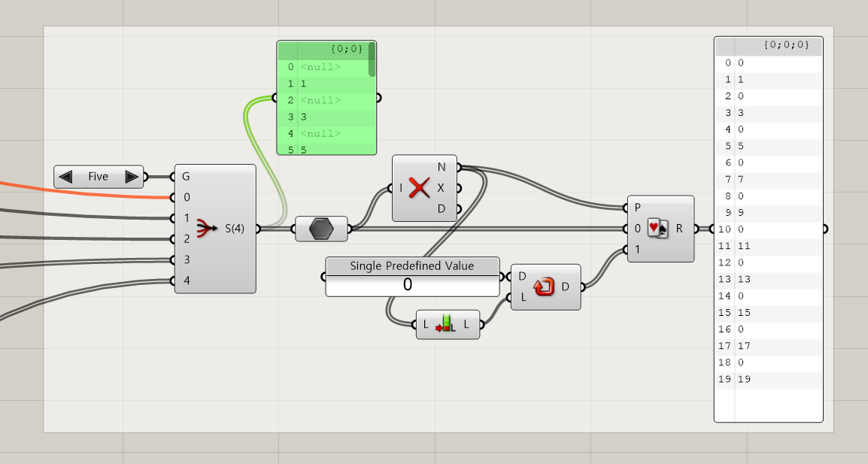
Task: Click the Repeat Data red loop icon
Action: [544, 287]
